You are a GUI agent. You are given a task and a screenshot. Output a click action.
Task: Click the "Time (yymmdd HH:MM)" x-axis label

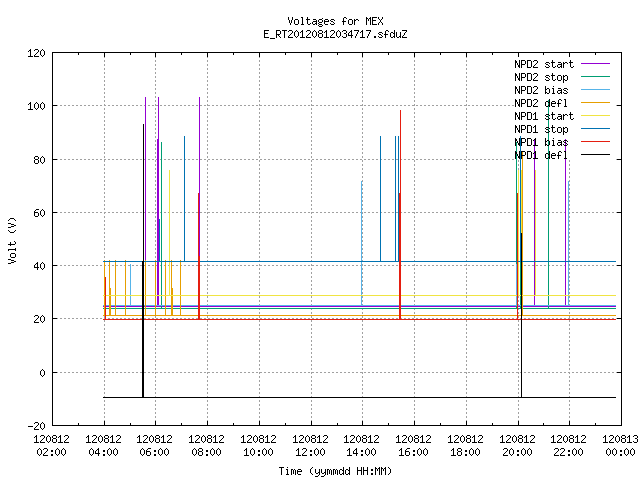pyautogui.click(x=335, y=471)
